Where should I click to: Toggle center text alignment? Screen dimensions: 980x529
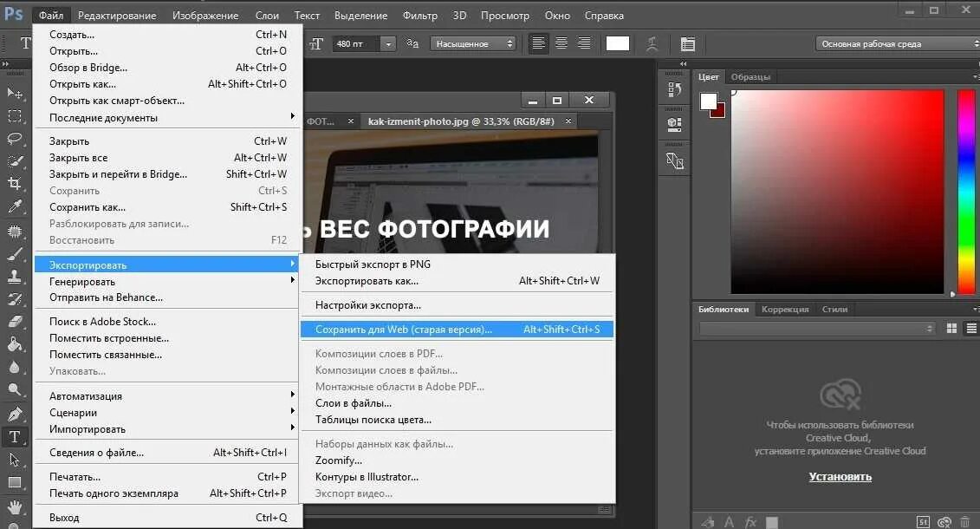pyautogui.click(x=561, y=43)
